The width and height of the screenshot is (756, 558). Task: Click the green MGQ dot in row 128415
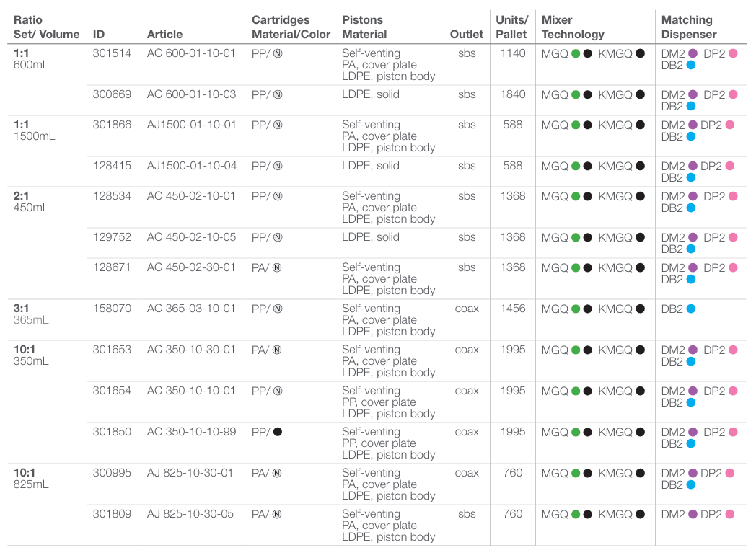click(576, 166)
